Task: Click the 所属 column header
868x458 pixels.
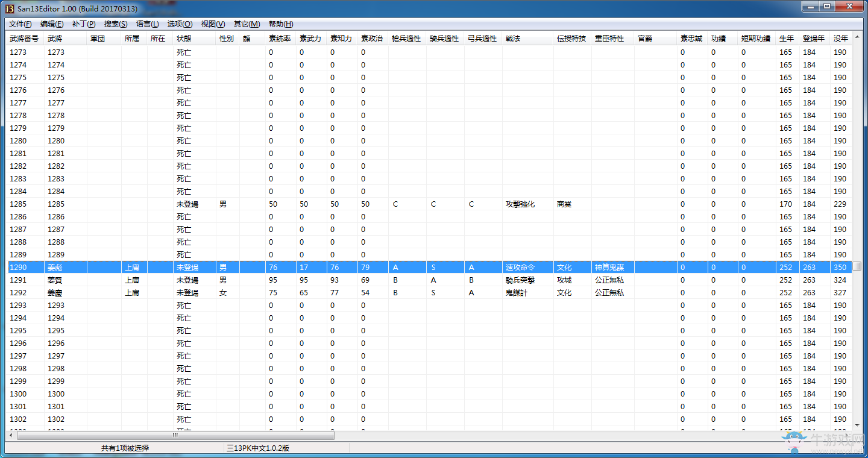Action: [134, 39]
